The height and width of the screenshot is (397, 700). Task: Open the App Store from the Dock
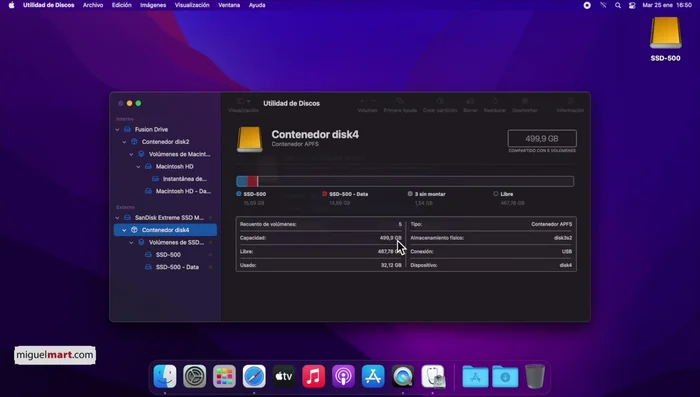point(373,376)
